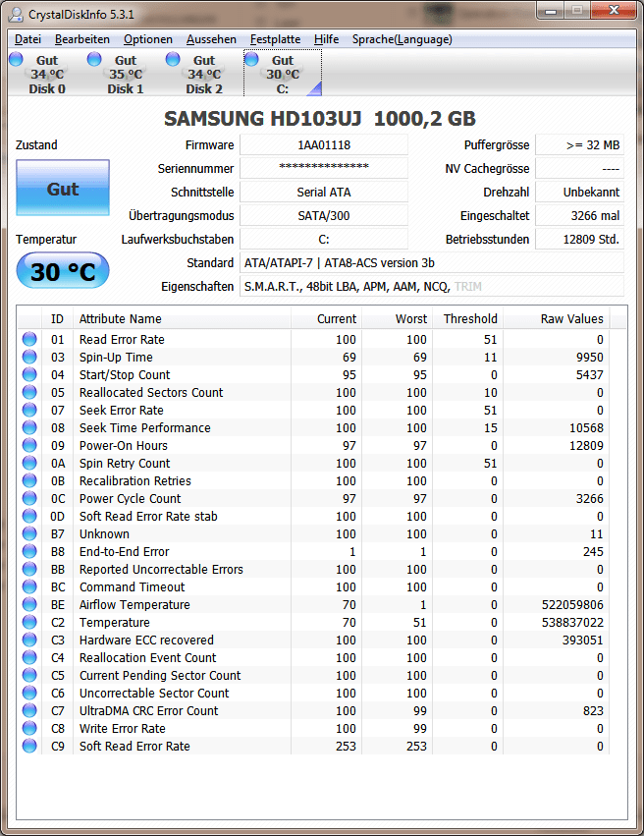Click the Attribute Name column header
644x836 pixels.
coord(182,319)
